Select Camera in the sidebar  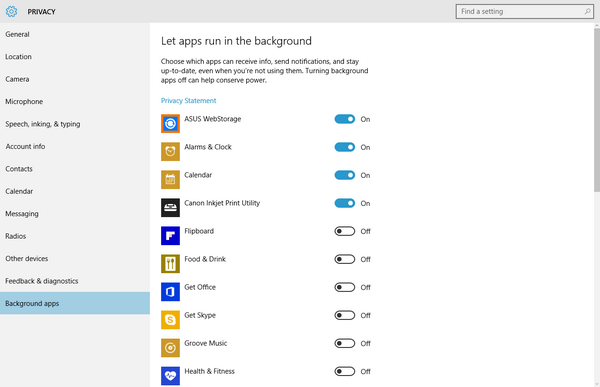click(75, 79)
